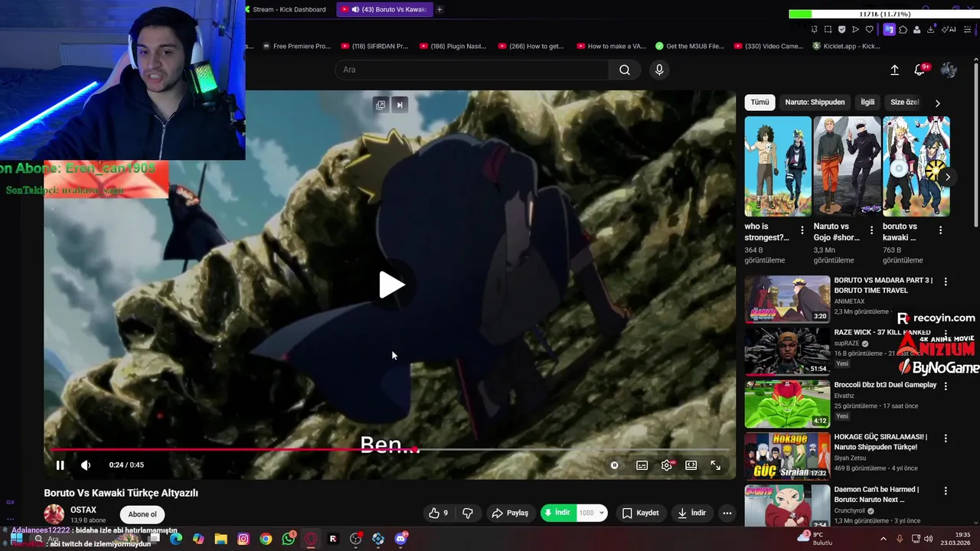The width and height of the screenshot is (980, 551).
Task: Open the translate extension icon
Action: 889,30
